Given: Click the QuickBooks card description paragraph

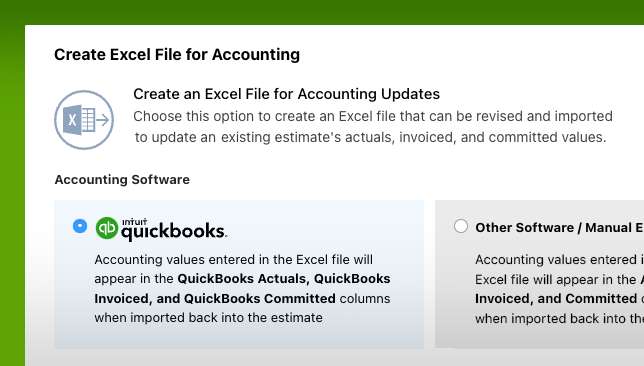Looking at the screenshot, I should coord(242,288).
